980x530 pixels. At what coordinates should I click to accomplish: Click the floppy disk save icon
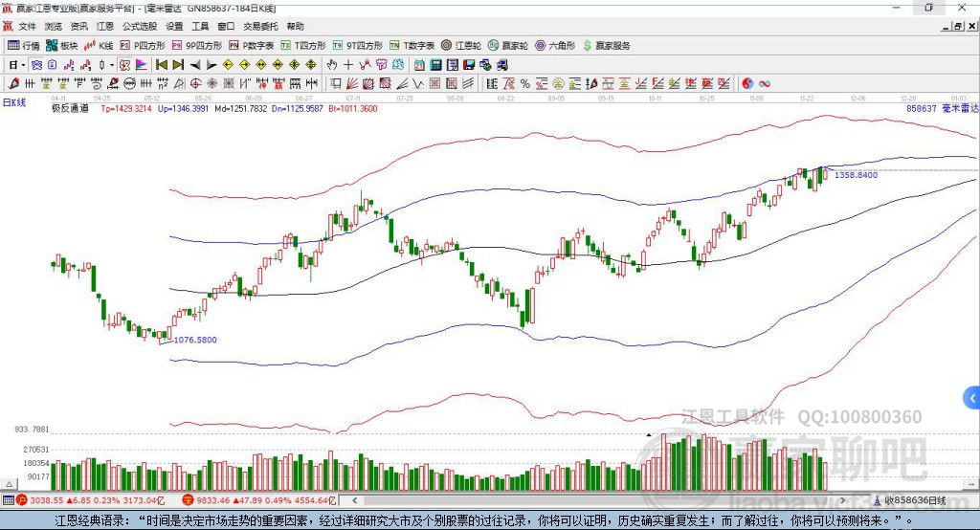pyautogui.click(x=469, y=65)
